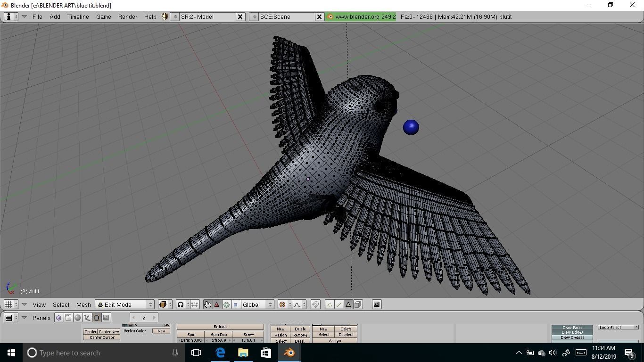Toggle move object centers only button
This screenshot has height=362, width=644.
pyautogui.click(x=195, y=304)
